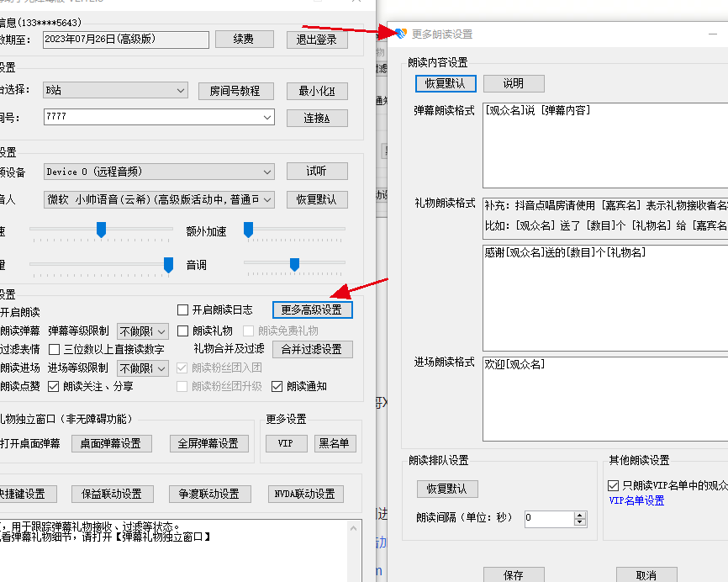Click the expiry date field 2023年07月26日
The height and width of the screenshot is (582, 728).
click(x=126, y=40)
